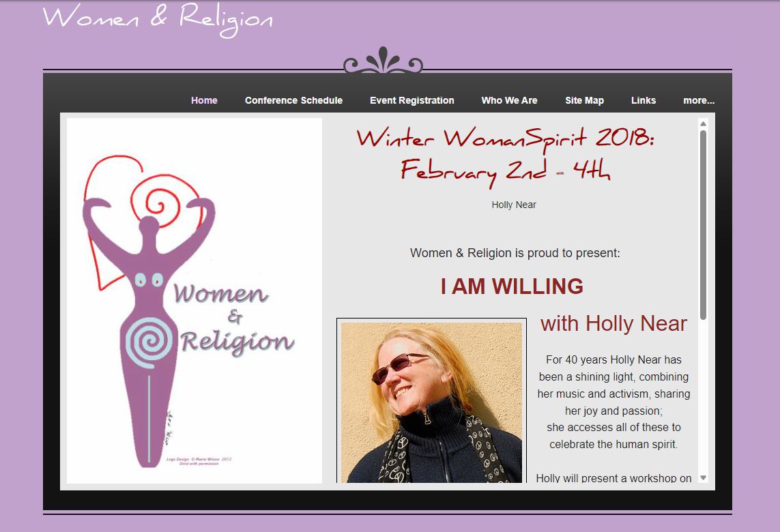Open the Links page

pos(644,100)
